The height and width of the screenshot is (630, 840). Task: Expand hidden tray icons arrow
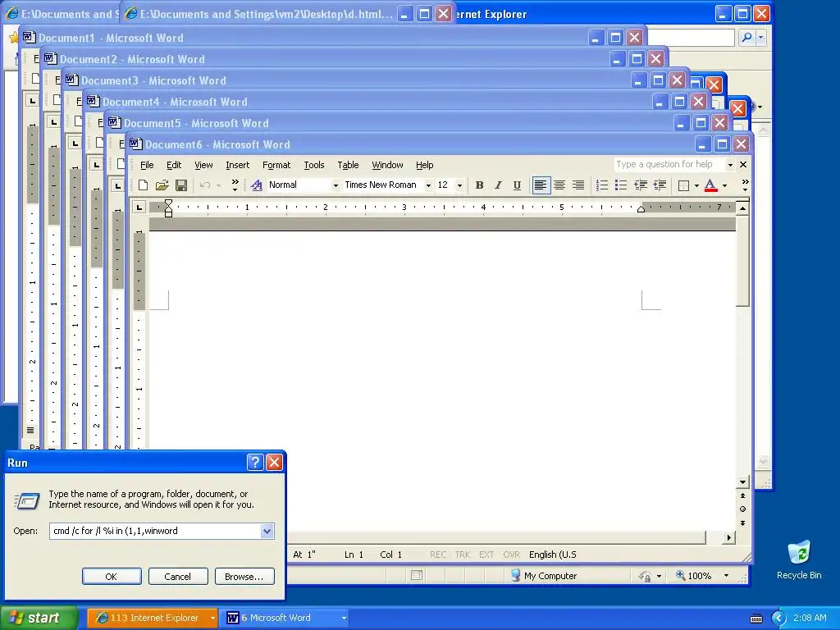(x=778, y=619)
